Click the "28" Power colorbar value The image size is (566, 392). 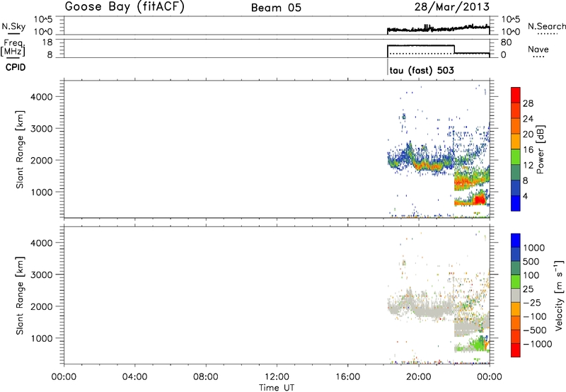(528, 103)
